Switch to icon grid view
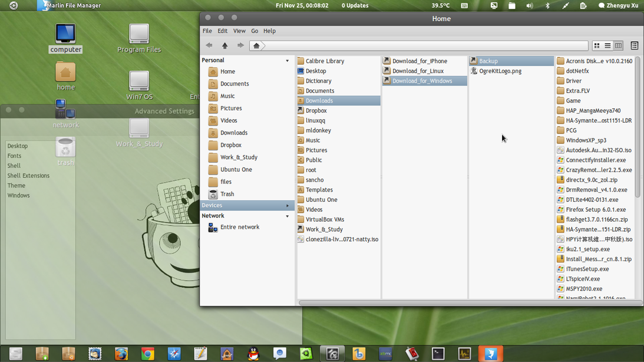644x362 pixels. (597, 45)
